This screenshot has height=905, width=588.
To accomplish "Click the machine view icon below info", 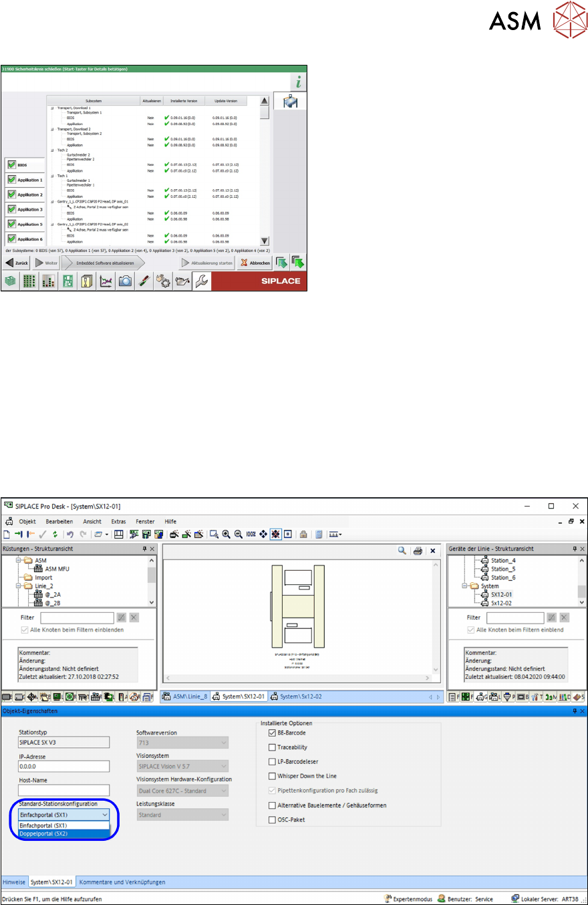I will (291, 102).
